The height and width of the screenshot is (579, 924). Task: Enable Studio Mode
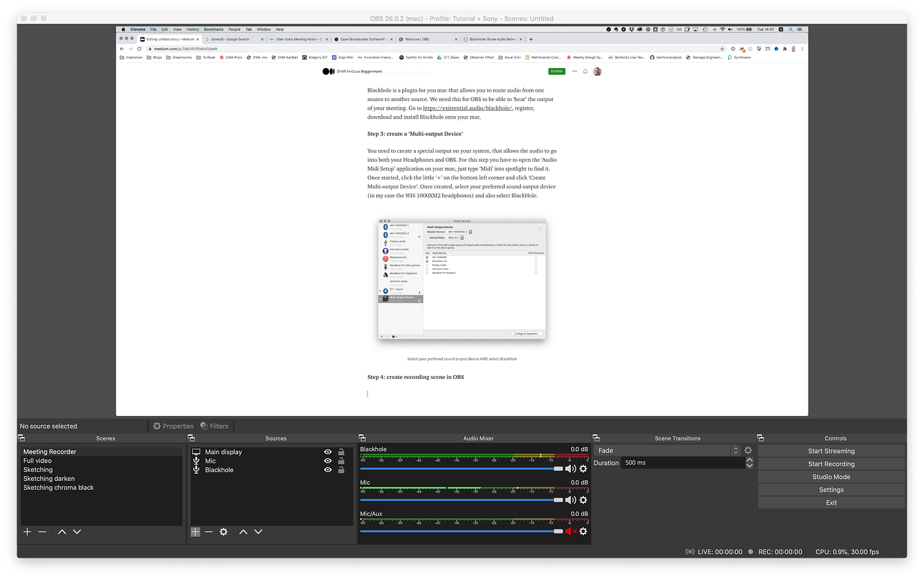click(x=831, y=477)
